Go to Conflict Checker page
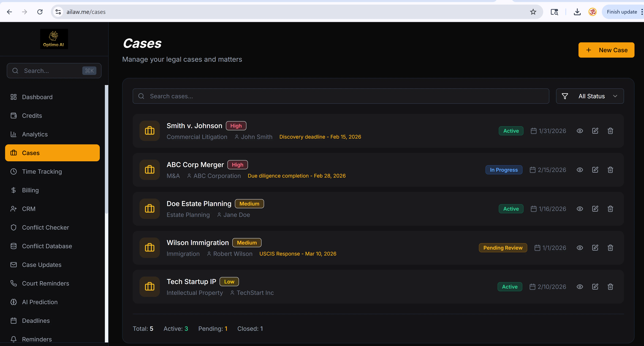 click(x=45, y=227)
